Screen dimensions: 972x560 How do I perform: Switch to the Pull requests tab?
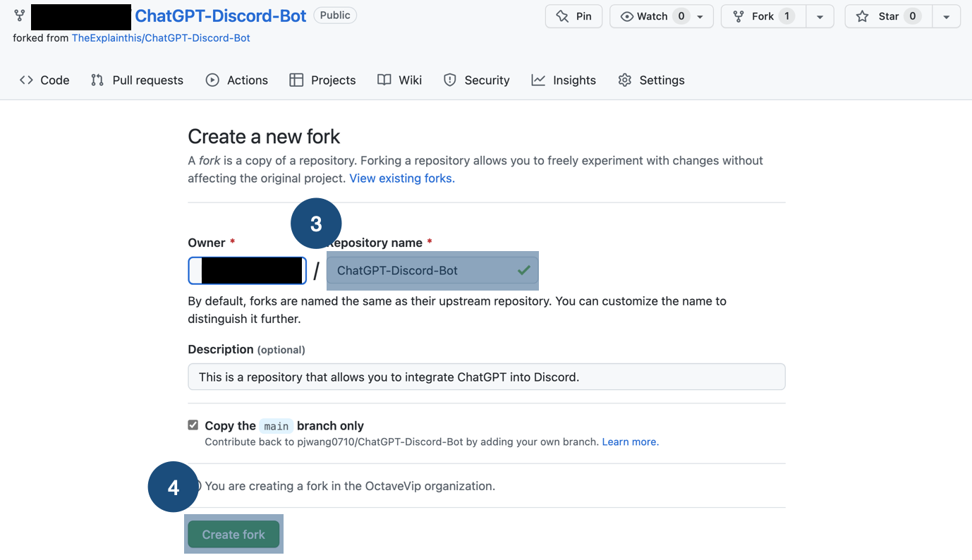tap(147, 80)
